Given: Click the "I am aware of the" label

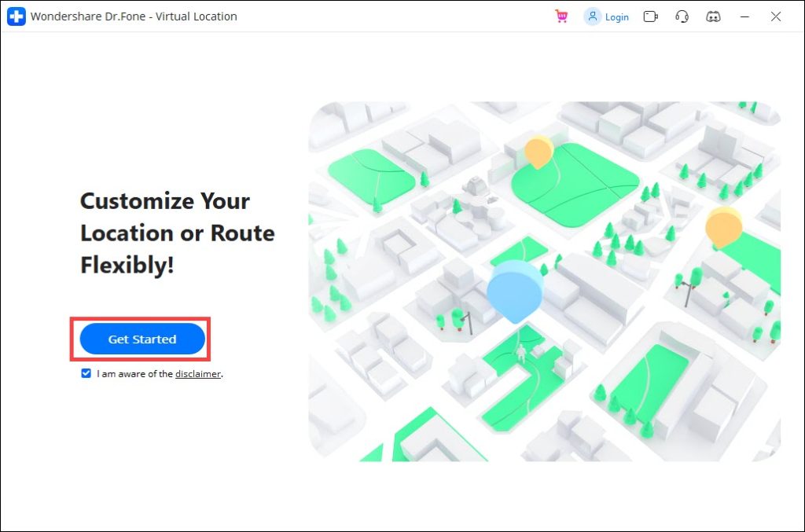Looking at the screenshot, I should coord(134,374).
